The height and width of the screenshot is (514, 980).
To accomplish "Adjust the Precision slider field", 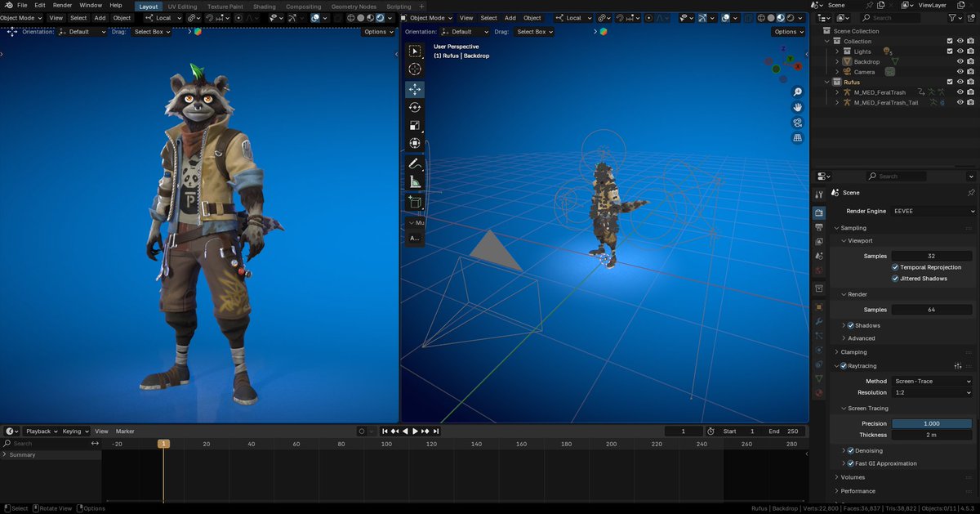I will [x=932, y=423].
